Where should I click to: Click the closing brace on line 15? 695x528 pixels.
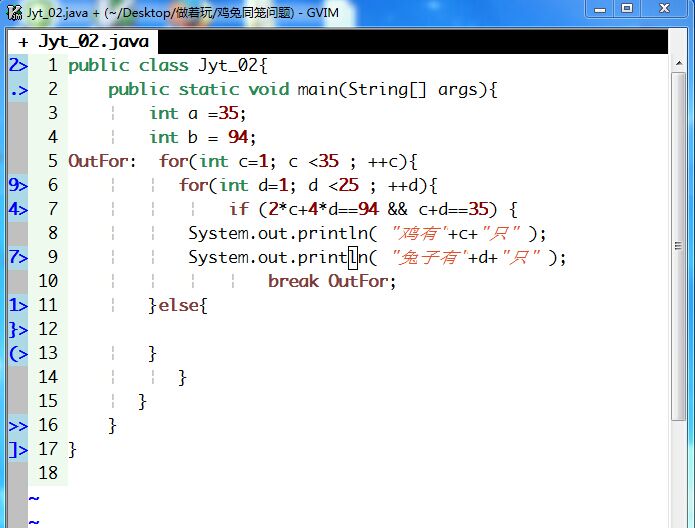(142, 402)
